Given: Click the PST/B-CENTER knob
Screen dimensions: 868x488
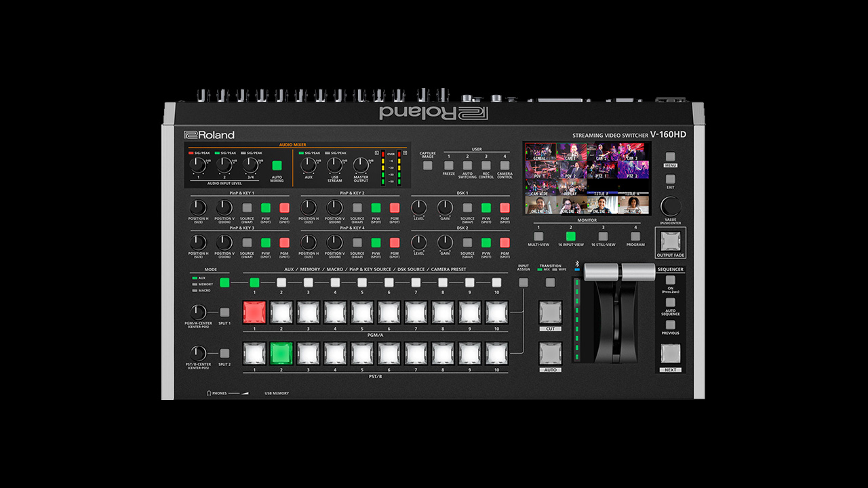Looking at the screenshot, I should (198, 353).
